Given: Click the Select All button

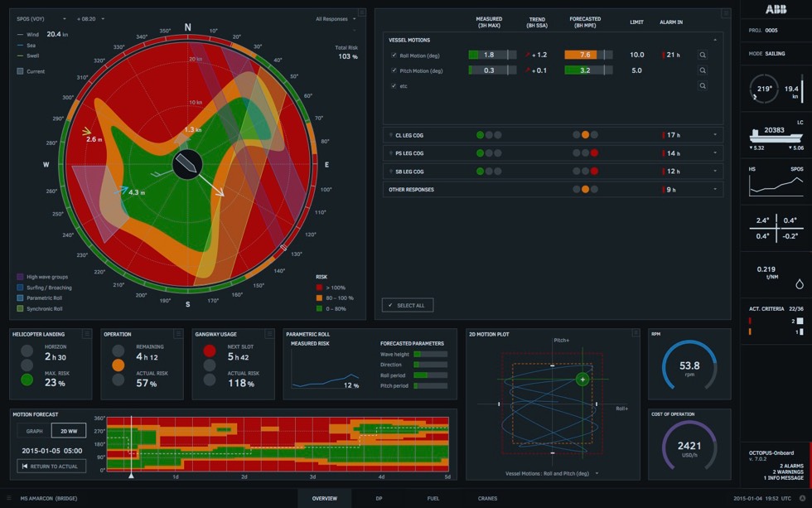Looking at the screenshot, I should [407, 305].
